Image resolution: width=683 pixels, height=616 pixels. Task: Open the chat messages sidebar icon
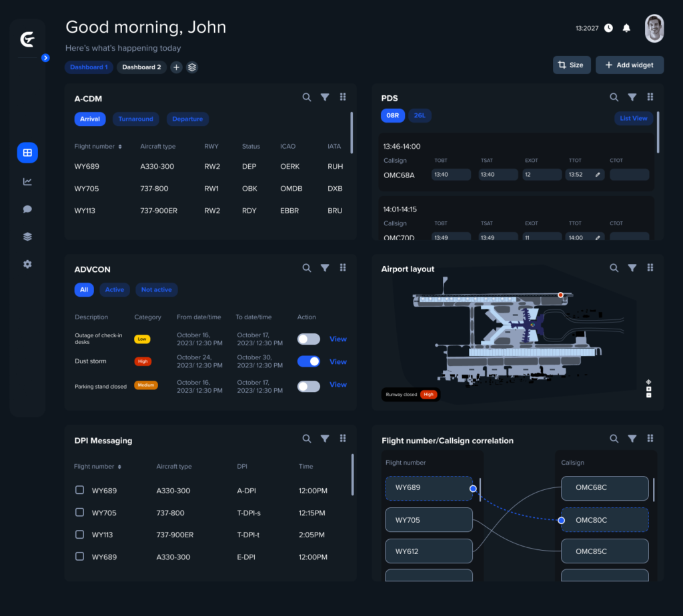(27, 209)
